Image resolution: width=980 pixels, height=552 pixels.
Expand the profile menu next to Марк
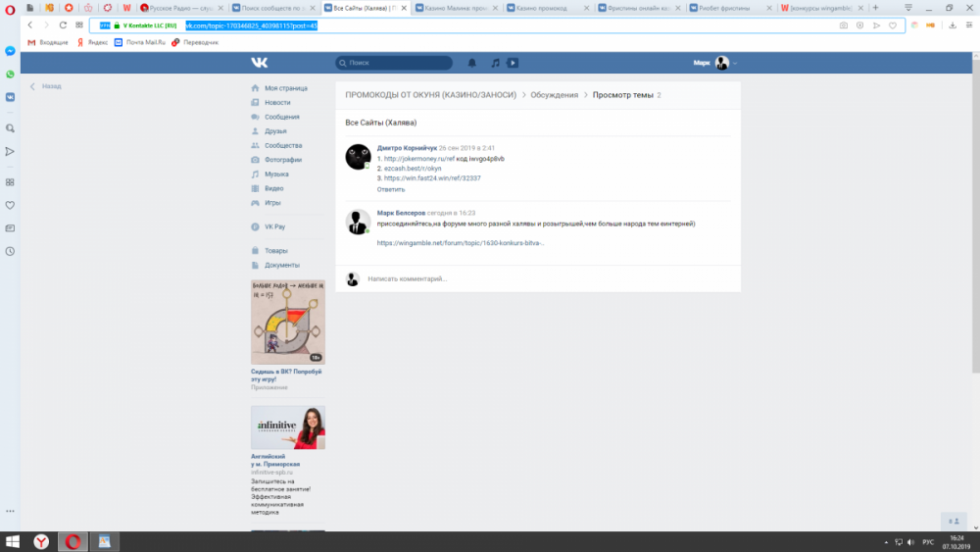click(x=735, y=63)
